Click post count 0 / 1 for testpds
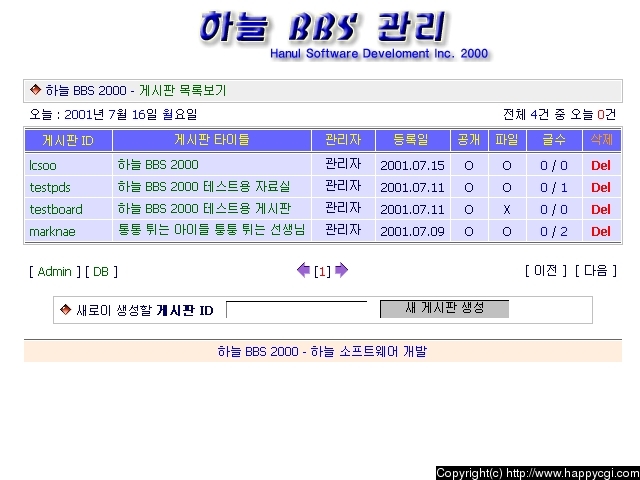 554,188
